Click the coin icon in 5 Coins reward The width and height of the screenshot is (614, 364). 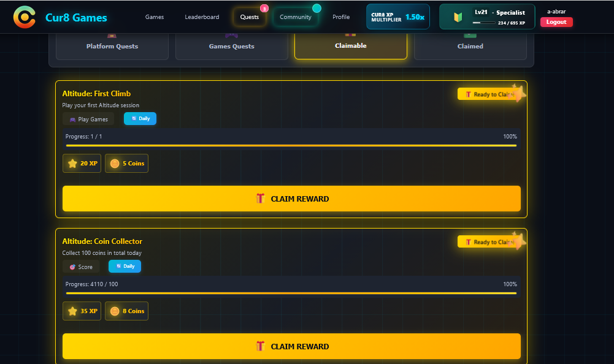click(115, 164)
